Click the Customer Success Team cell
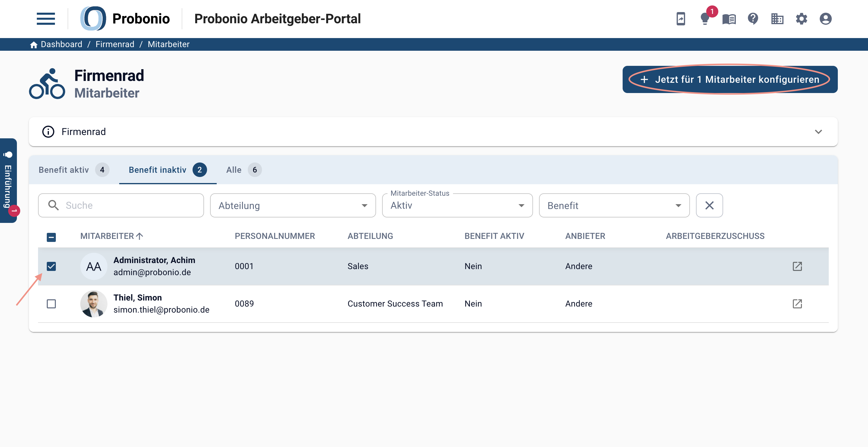This screenshot has width=868, height=447. pyautogui.click(x=395, y=304)
